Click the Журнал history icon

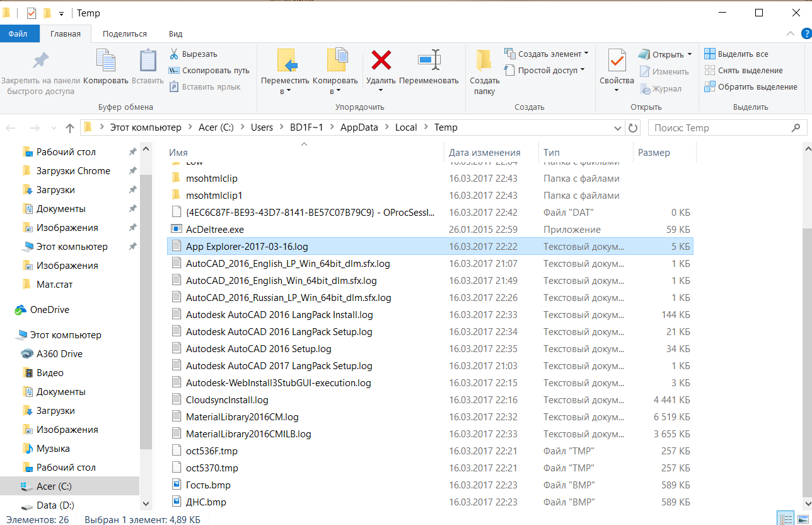click(x=645, y=89)
